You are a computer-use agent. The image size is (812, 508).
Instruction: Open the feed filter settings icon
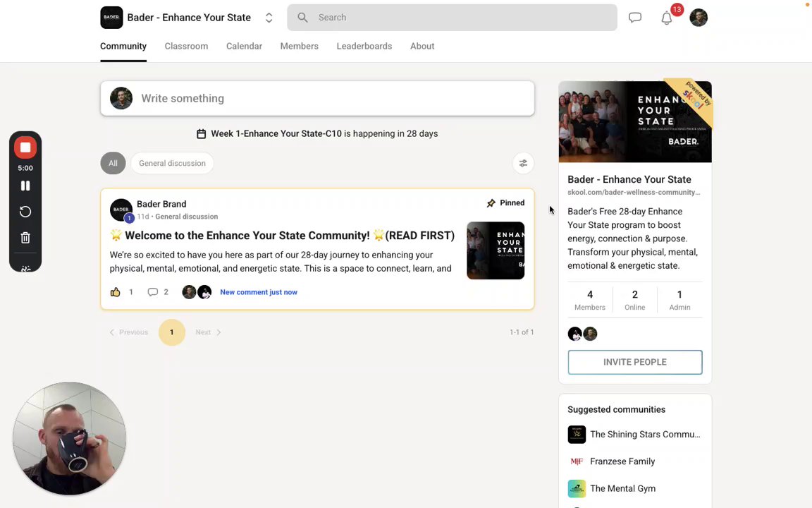point(523,163)
